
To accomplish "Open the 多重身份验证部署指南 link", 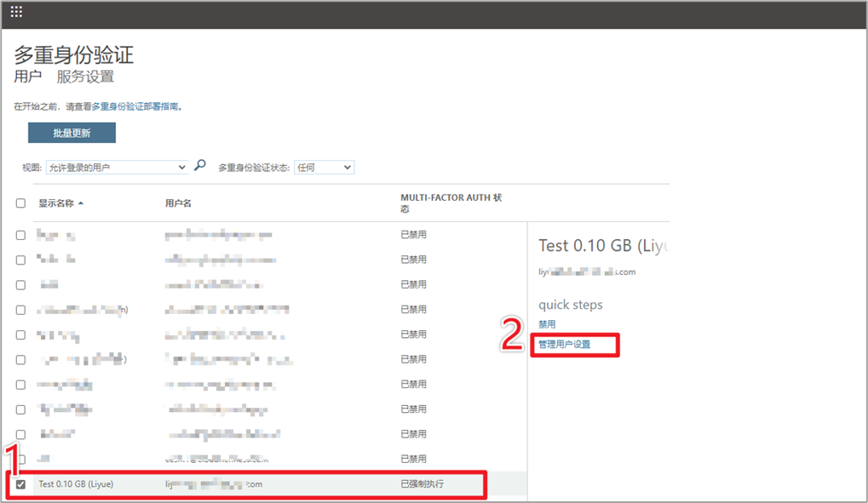I will coord(136,107).
